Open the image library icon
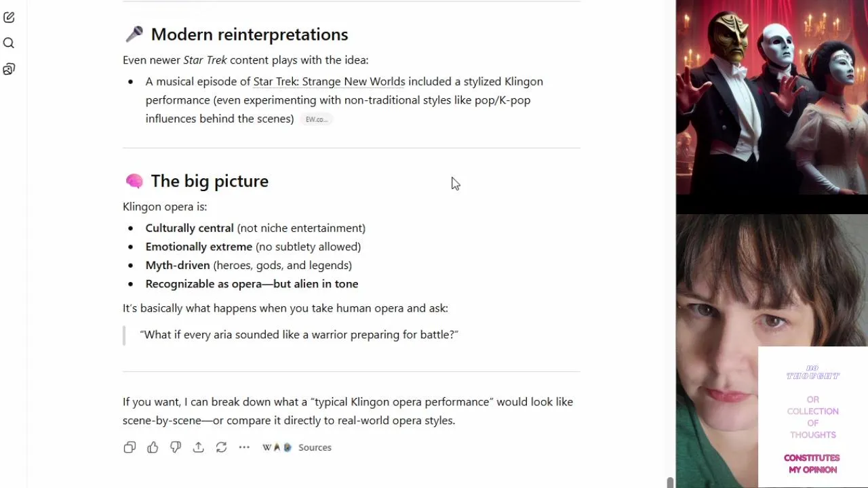 (x=9, y=69)
